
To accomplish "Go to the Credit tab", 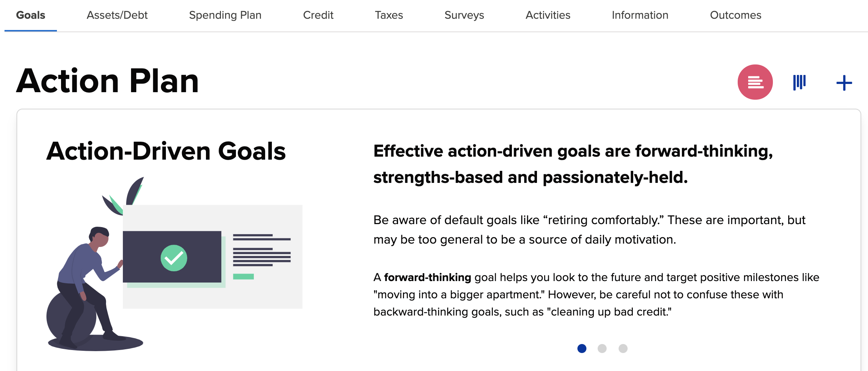I will click(318, 15).
